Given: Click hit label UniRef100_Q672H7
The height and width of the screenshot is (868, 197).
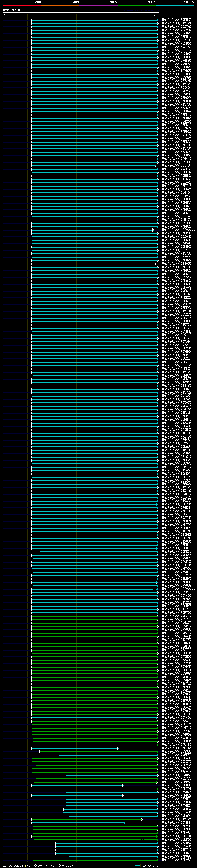Looking at the screenshot, I should pos(176,81).
